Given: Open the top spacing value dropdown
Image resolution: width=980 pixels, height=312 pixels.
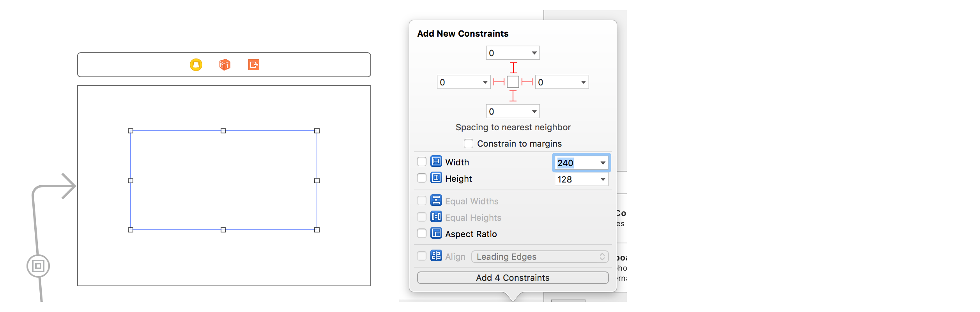Looking at the screenshot, I should tap(534, 53).
